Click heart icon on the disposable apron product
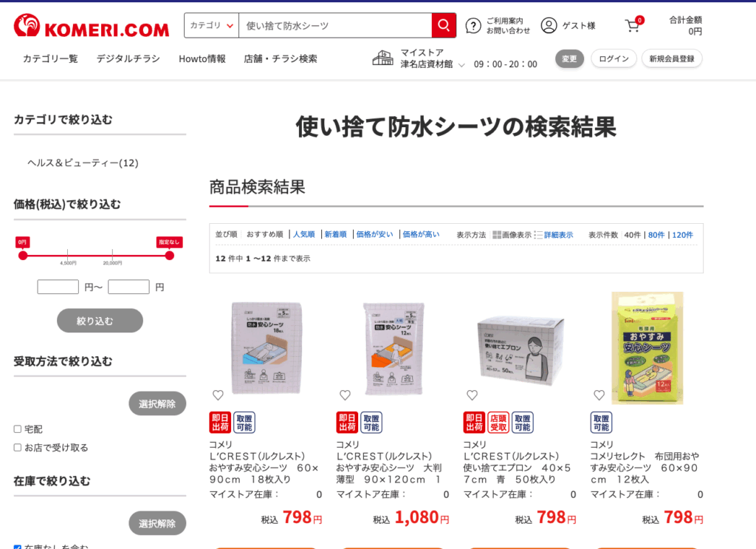This screenshot has height=549, width=756. click(x=472, y=395)
